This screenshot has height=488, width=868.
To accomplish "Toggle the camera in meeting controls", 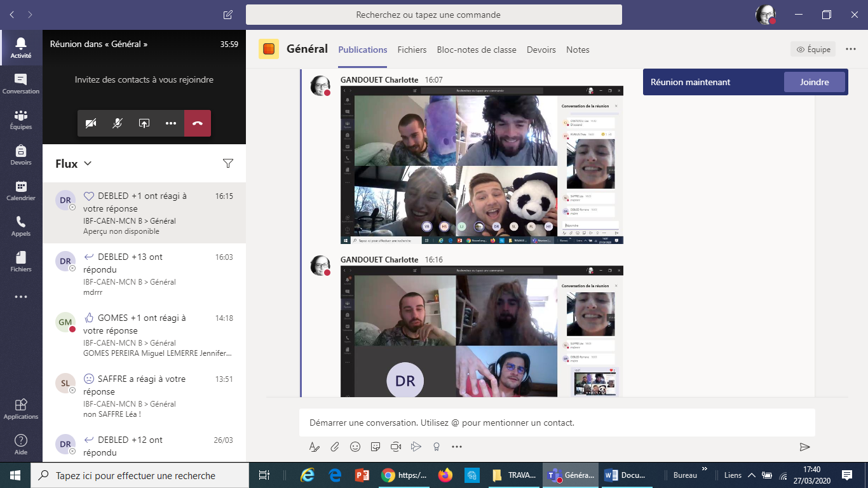I will coord(91,123).
